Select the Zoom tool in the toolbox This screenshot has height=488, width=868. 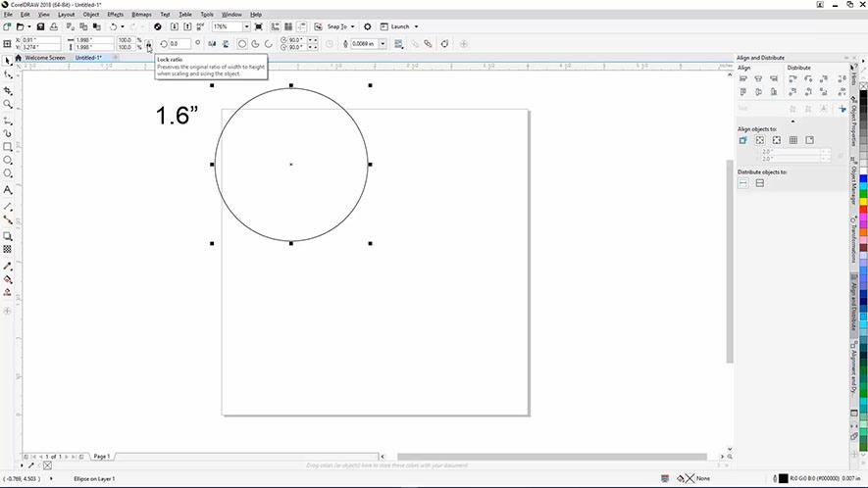[8, 104]
